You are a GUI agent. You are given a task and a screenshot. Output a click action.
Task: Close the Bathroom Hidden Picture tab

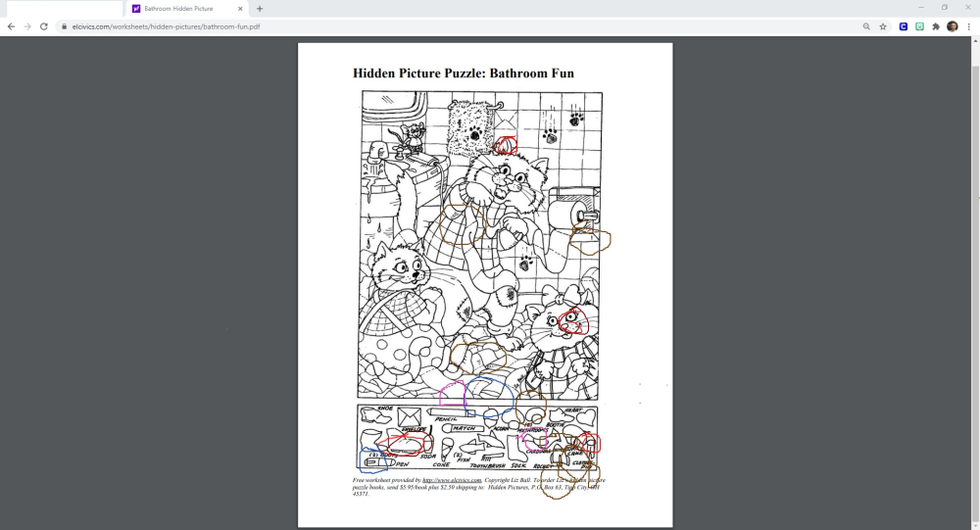(x=240, y=9)
